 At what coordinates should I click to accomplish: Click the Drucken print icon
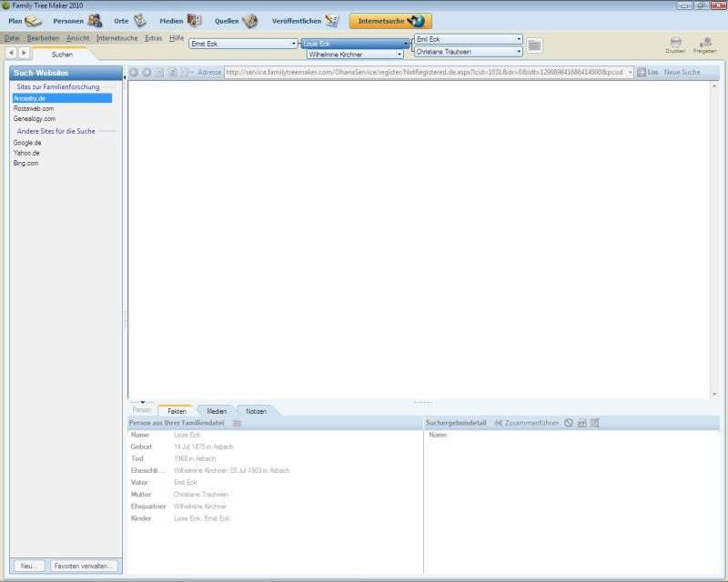[x=675, y=45]
